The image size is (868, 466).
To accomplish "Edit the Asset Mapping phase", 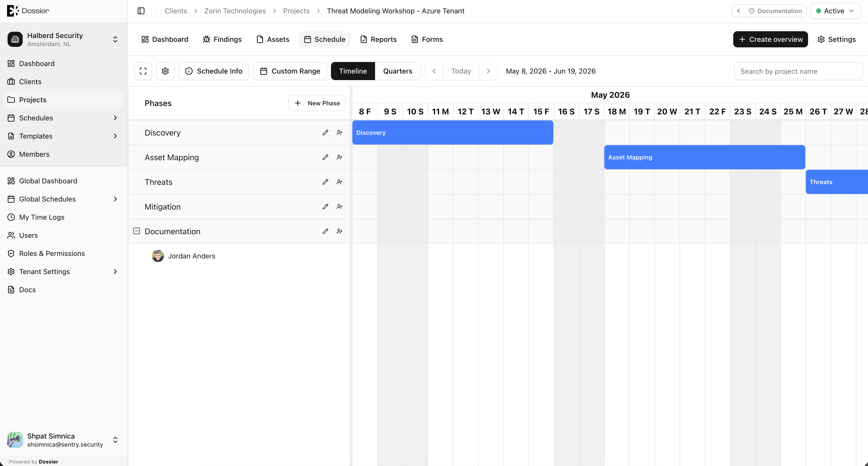I will 325,157.
